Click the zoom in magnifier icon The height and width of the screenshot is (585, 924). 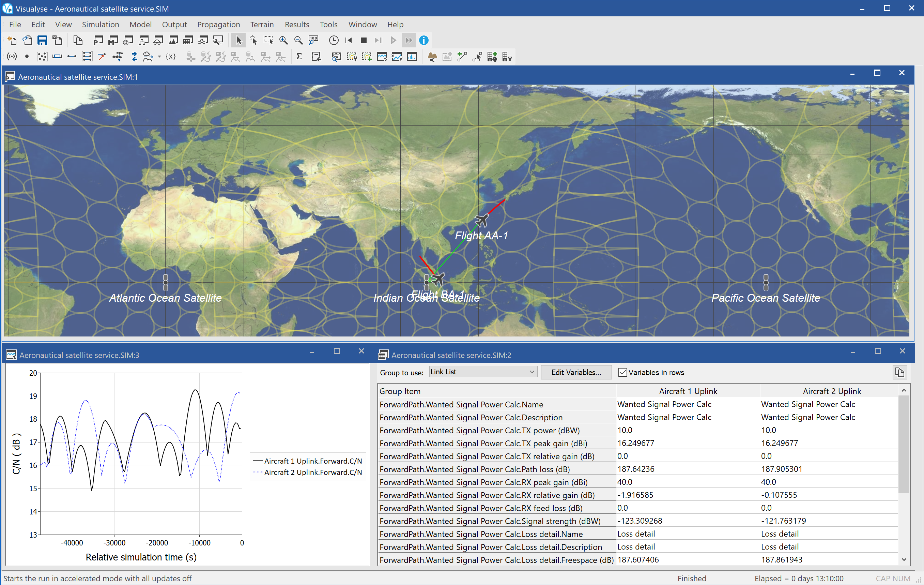click(x=283, y=40)
